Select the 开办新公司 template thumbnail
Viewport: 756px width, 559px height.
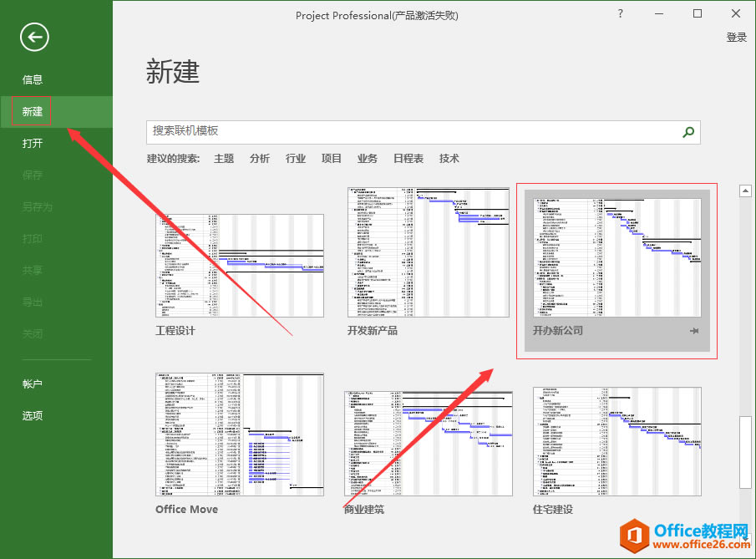click(617, 257)
